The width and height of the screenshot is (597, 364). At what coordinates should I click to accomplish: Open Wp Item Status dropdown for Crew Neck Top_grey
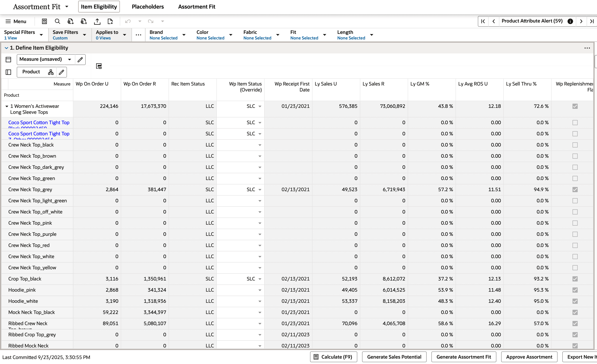coord(260,190)
